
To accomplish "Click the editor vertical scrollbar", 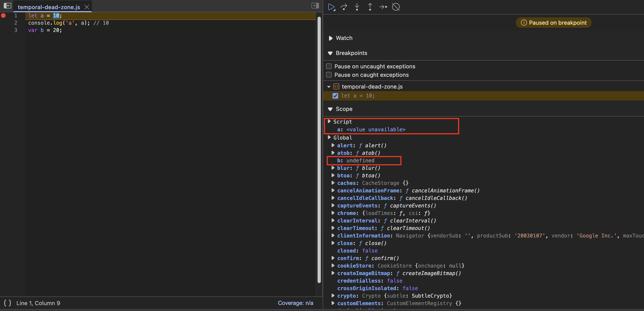I will [x=319, y=150].
